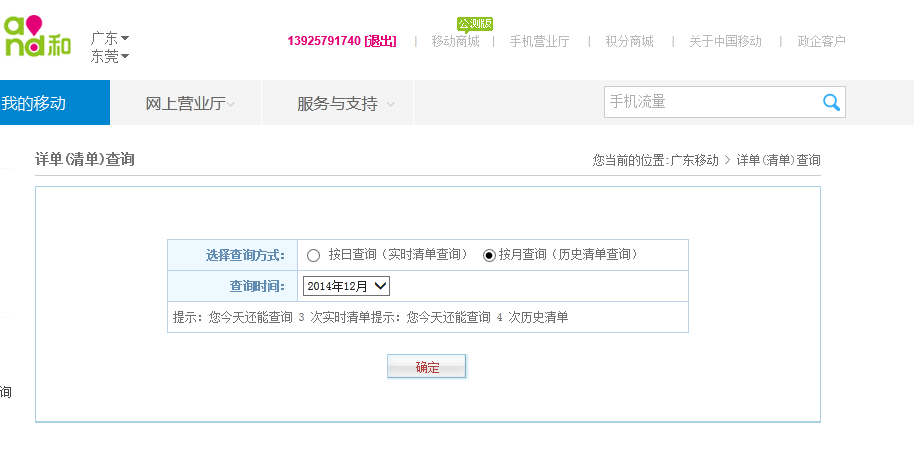Click the search magnifier icon

point(831,102)
